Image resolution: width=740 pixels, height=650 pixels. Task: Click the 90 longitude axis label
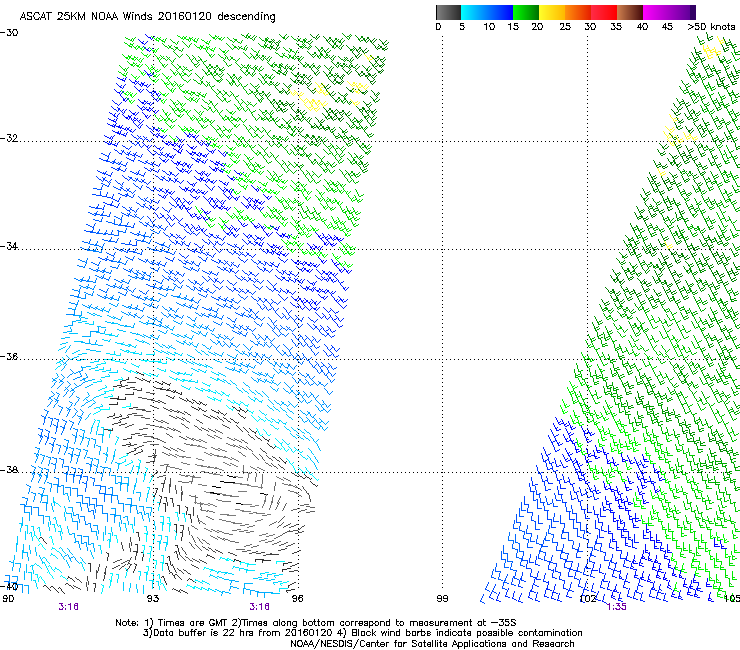click(x=8, y=599)
